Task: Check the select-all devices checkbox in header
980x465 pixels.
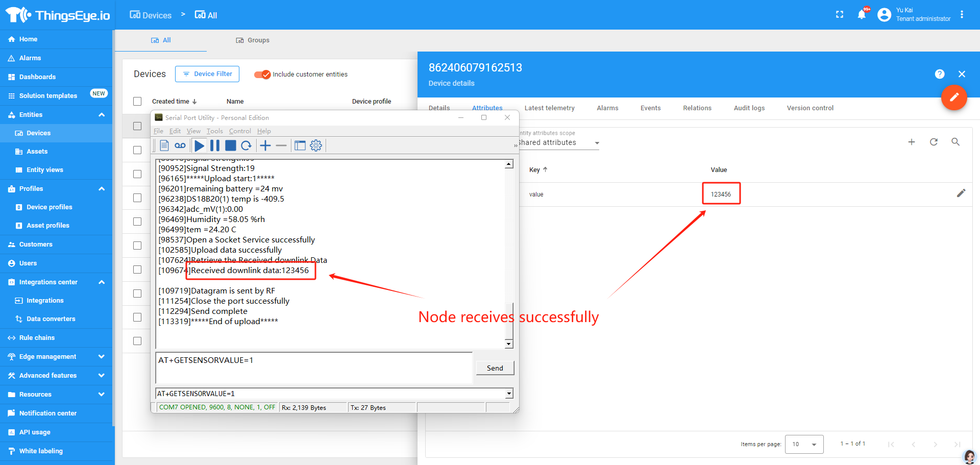Action: click(137, 101)
